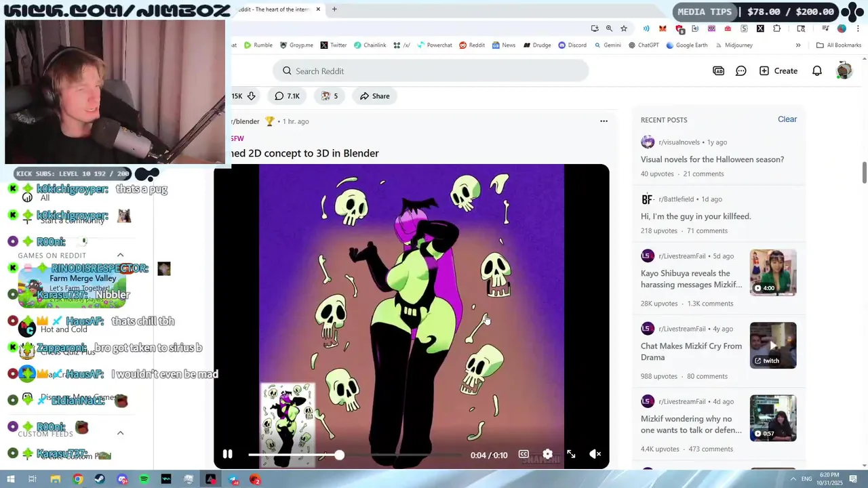
Task: Open the ChatGPT bookmark
Action: [x=644, y=45]
